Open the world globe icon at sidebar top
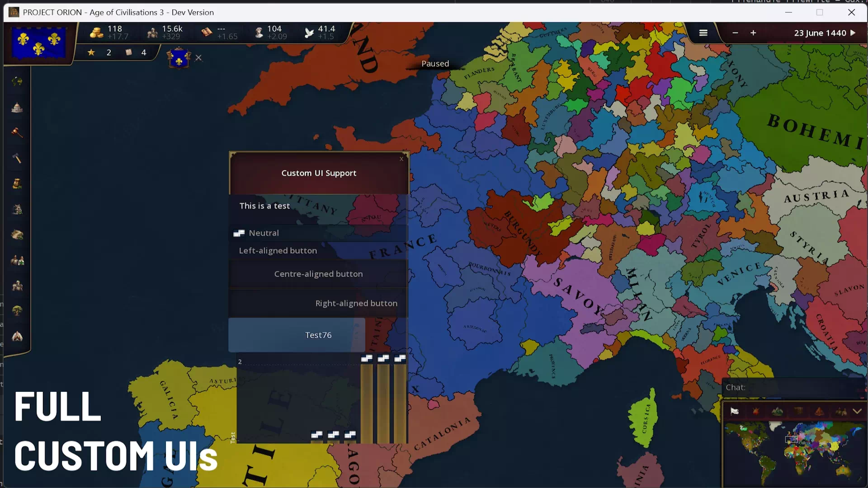The width and height of the screenshot is (868, 488). (x=17, y=81)
